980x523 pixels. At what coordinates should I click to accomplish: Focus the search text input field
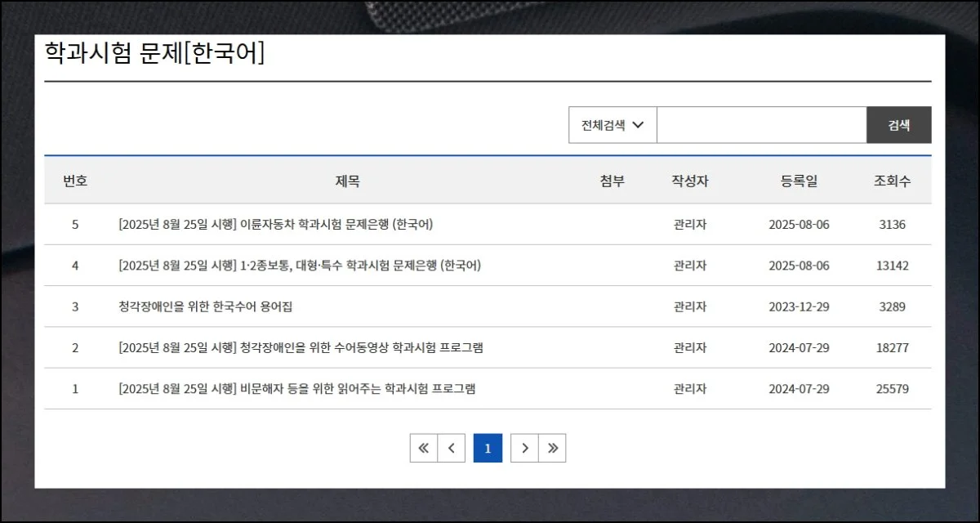[761, 125]
